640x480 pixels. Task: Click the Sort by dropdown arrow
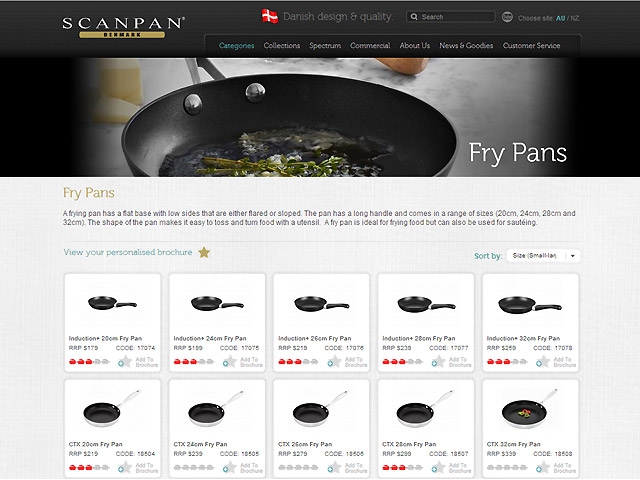click(x=573, y=256)
